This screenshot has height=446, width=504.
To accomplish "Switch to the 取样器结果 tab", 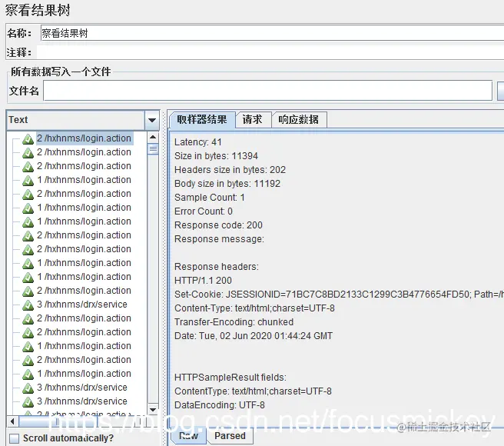I will (x=202, y=120).
